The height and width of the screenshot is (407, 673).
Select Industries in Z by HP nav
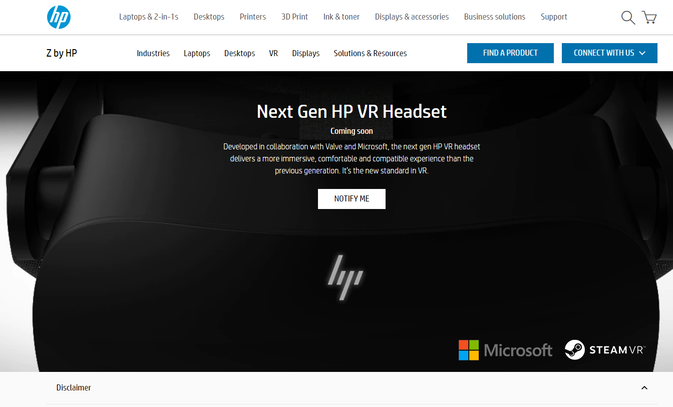pos(153,53)
